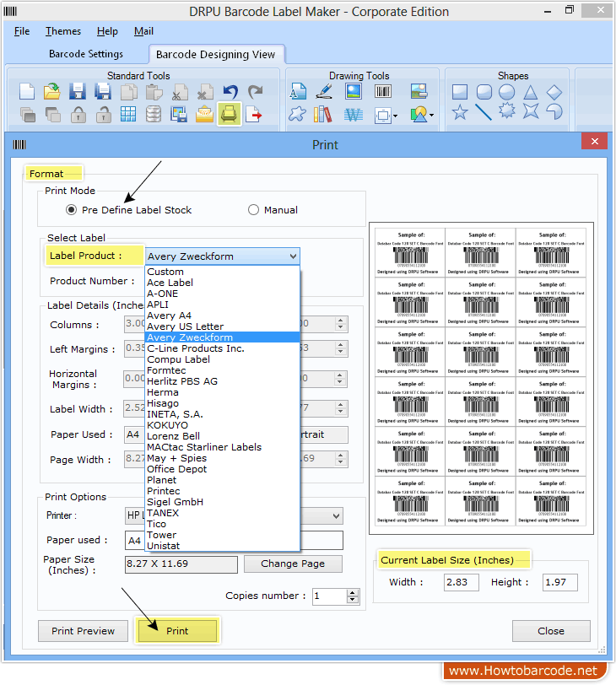Open the Label Product dropdown arrow
This screenshot has width=616, height=685.
point(293,256)
